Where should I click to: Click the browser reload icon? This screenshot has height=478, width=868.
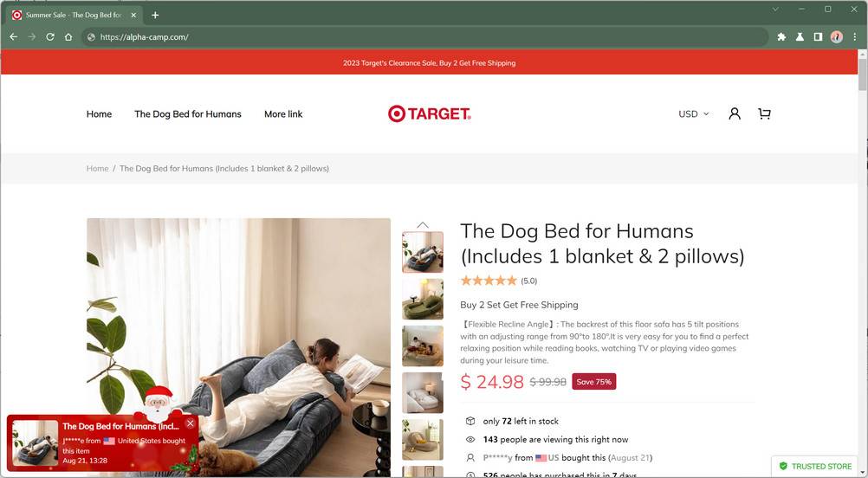(x=50, y=37)
